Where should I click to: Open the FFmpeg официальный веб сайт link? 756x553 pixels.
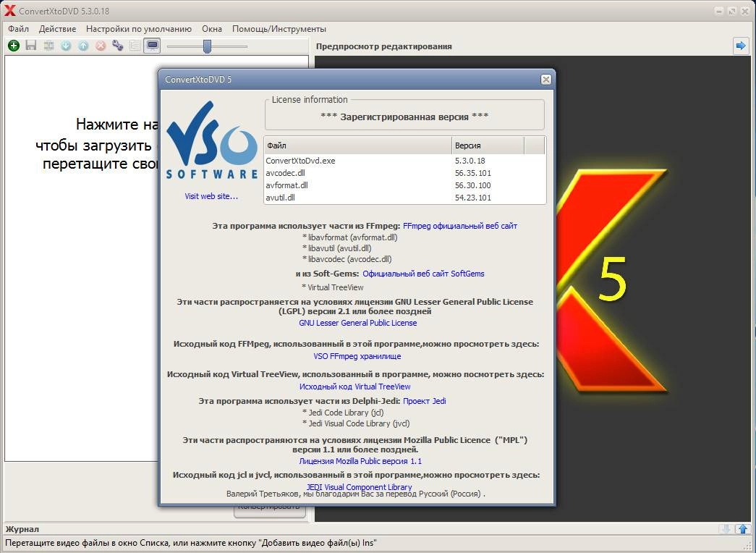pyautogui.click(x=460, y=226)
